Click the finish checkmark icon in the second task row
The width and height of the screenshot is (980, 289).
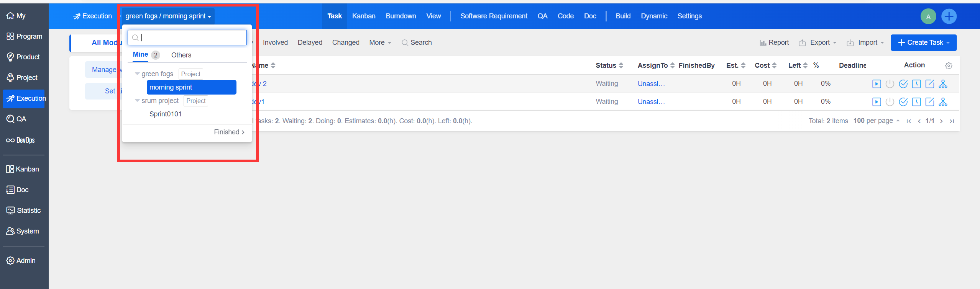pos(903,102)
